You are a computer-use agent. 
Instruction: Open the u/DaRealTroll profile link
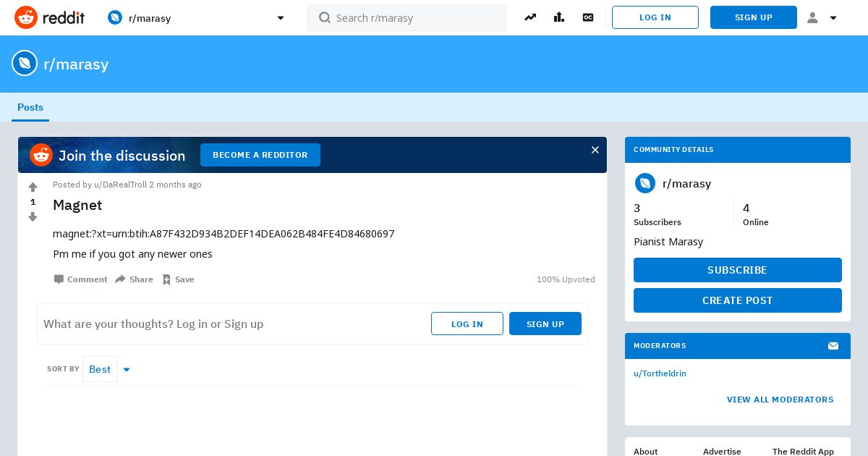tap(120, 185)
